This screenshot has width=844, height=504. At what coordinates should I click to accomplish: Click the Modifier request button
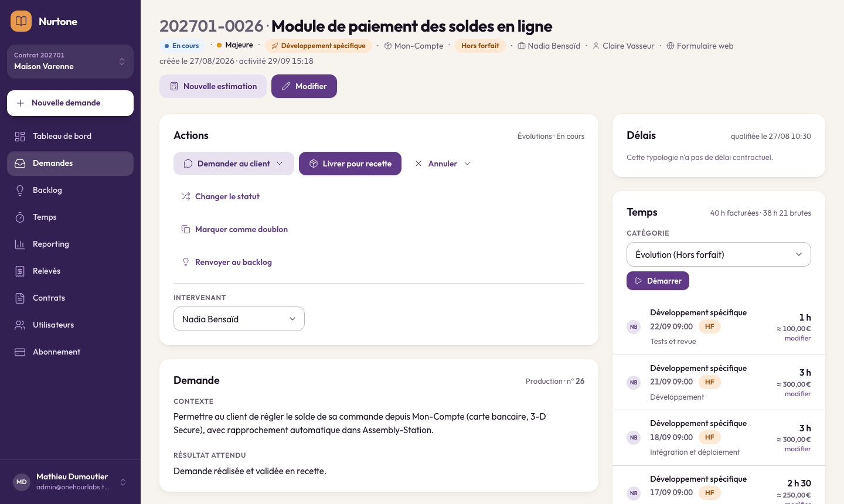pos(304,86)
